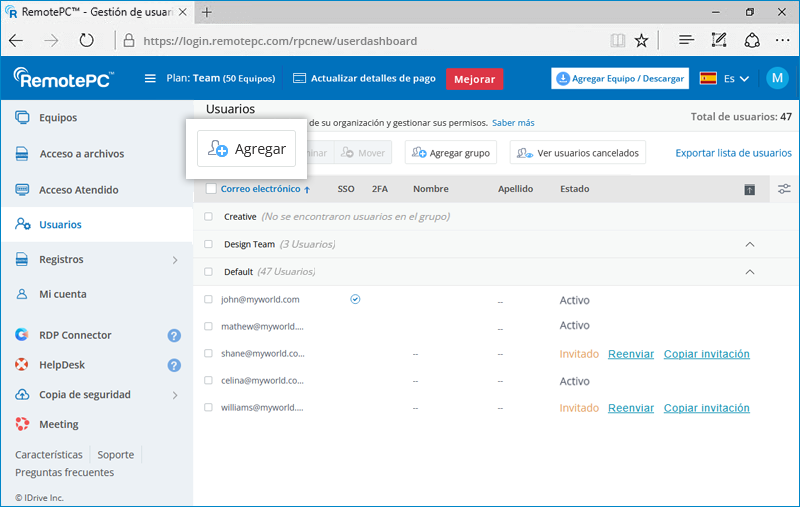
Task: Click the HelpDesk help question icon
Action: tap(174, 366)
